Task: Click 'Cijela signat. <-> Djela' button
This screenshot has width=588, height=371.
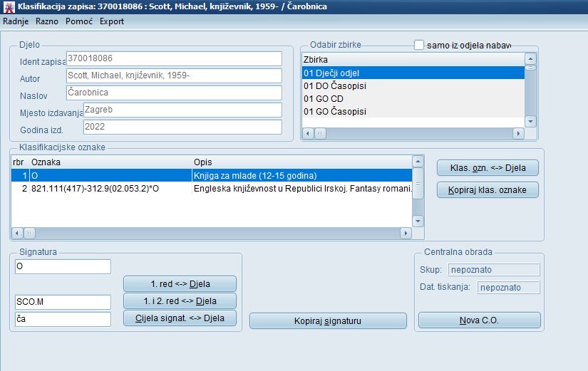Action: tap(180, 318)
